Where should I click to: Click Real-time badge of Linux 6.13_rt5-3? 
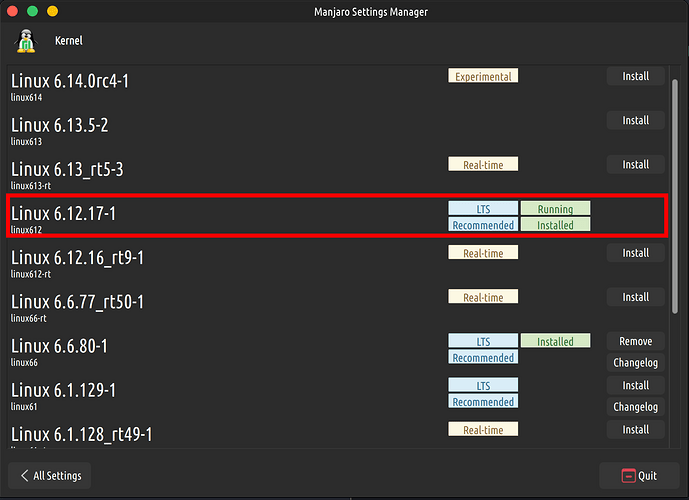click(483, 164)
